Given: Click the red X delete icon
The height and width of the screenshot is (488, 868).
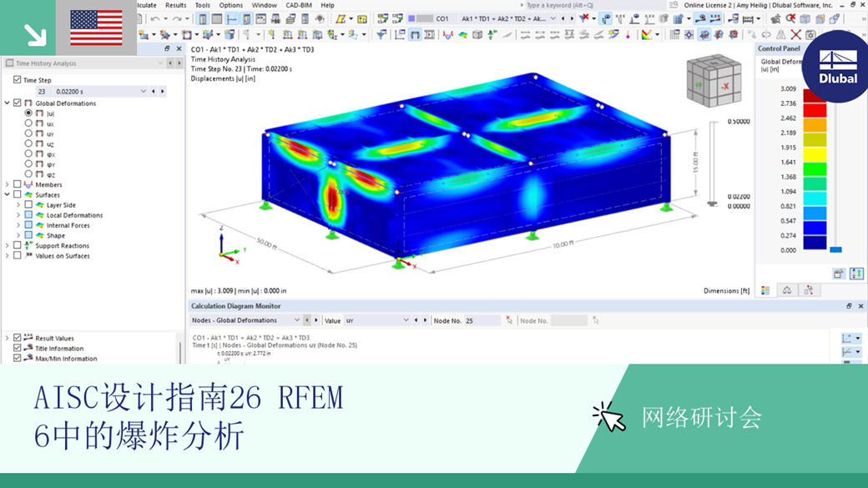Looking at the screenshot, I should click(x=795, y=35).
